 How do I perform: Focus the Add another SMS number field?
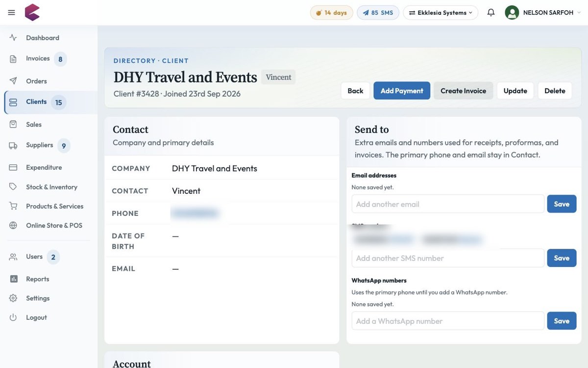pyautogui.click(x=448, y=258)
